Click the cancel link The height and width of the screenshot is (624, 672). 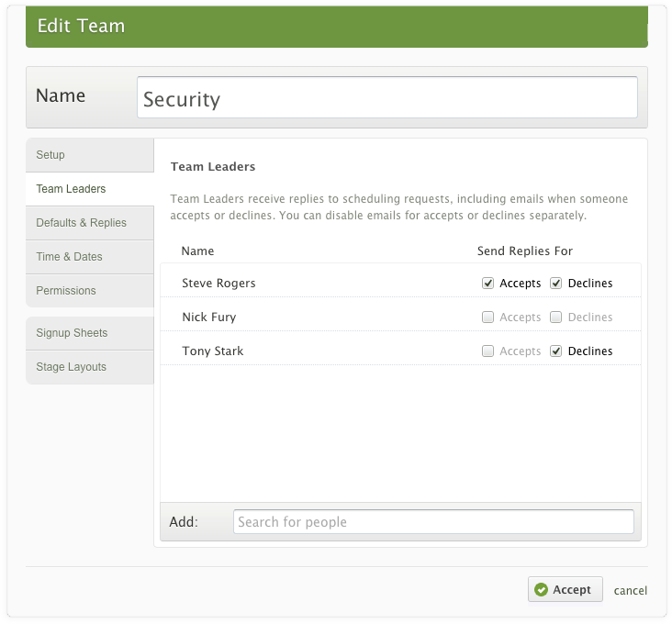pos(631,591)
